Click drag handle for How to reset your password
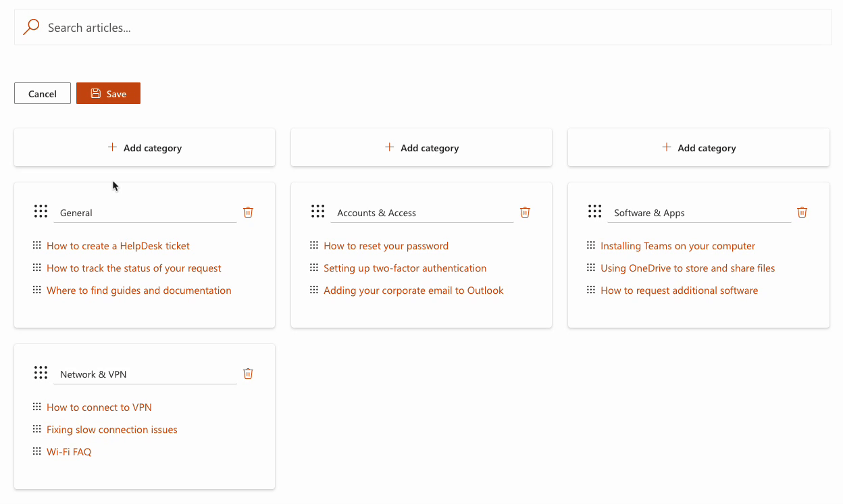This screenshot has height=504, width=843. coord(313,245)
